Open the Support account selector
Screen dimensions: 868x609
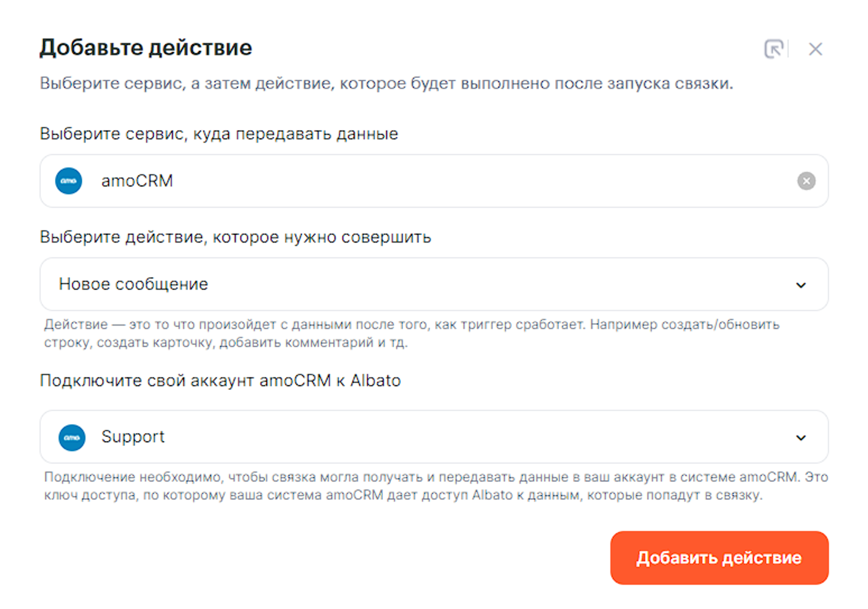(434, 437)
